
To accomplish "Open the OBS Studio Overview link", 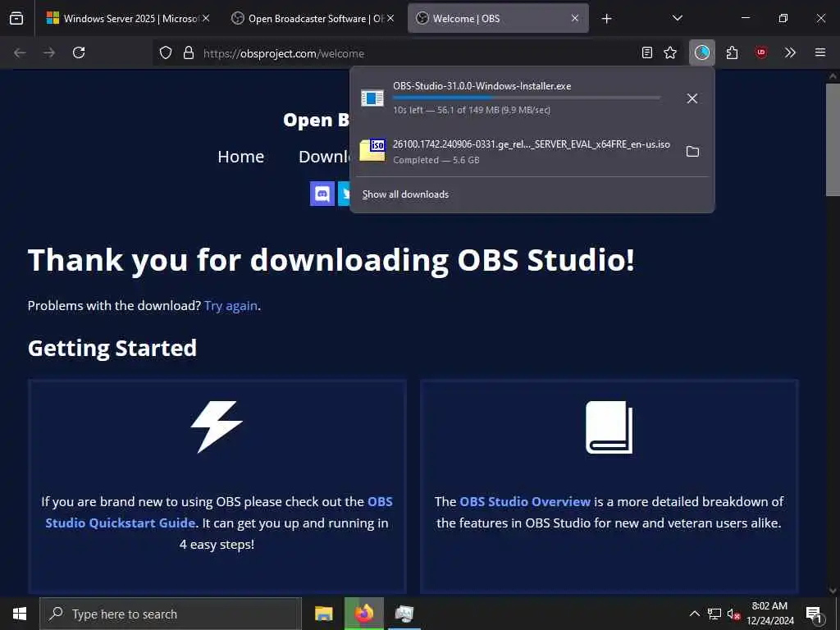I will click(x=525, y=501).
